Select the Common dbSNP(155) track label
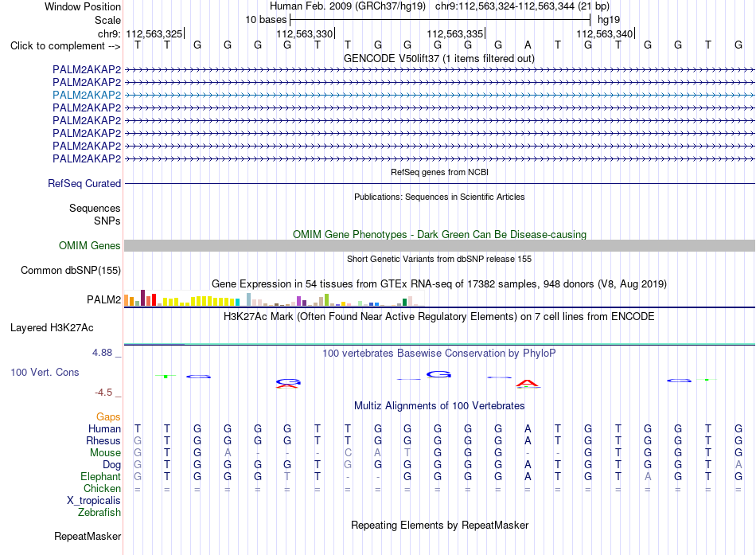The height and width of the screenshot is (555, 756). click(71, 270)
